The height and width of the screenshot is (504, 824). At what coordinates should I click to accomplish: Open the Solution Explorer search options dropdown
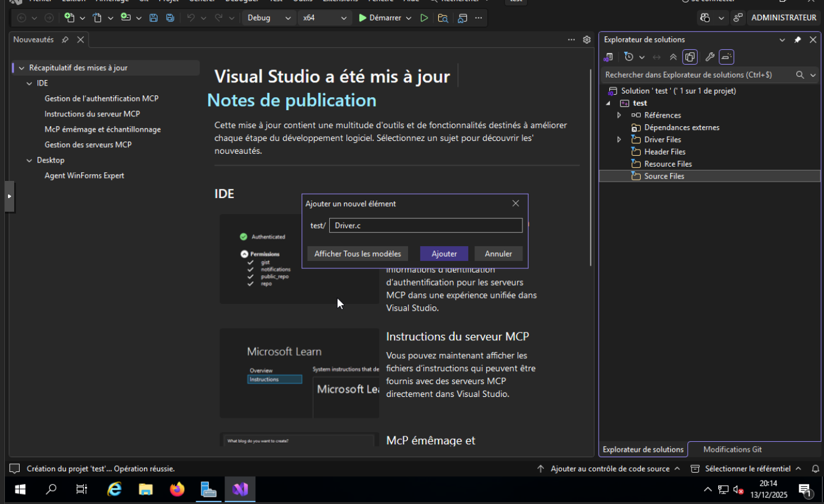813,75
